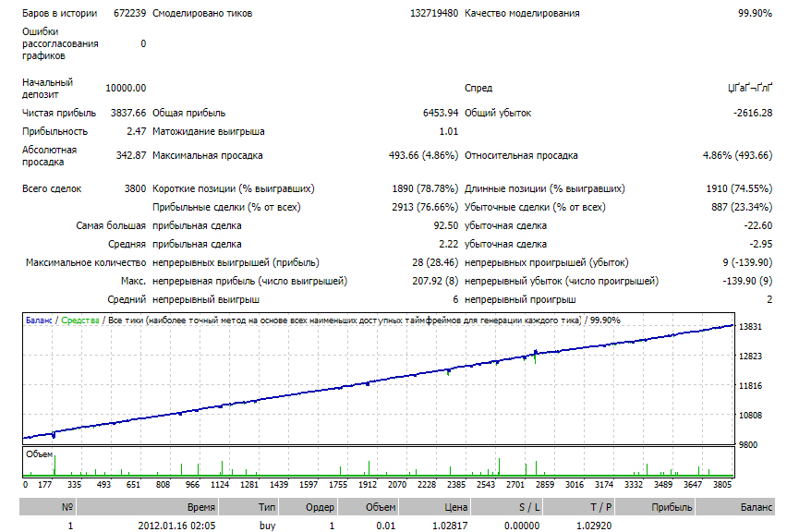Click the loss trades value 887 (23.34%)

pos(742,207)
